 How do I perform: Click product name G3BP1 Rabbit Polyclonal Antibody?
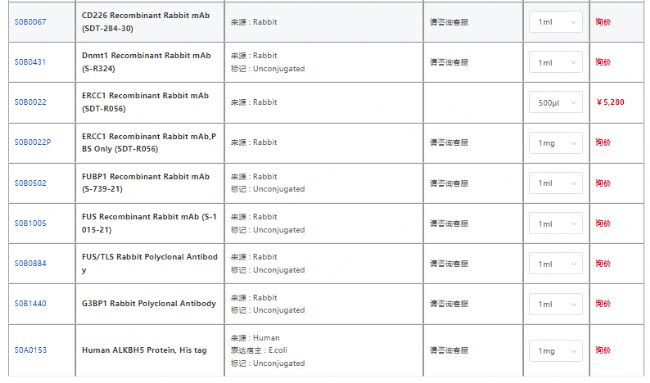click(x=149, y=303)
